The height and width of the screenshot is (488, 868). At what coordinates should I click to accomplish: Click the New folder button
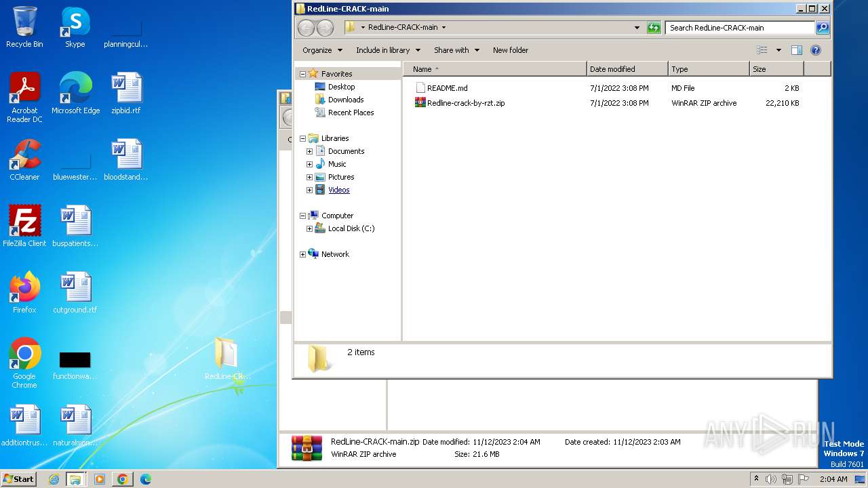click(x=511, y=50)
